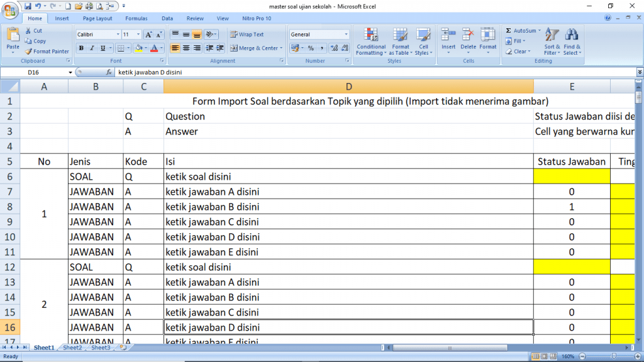Expand the Name Box dropdown showing D16
644x362 pixels.
[70, 72]
